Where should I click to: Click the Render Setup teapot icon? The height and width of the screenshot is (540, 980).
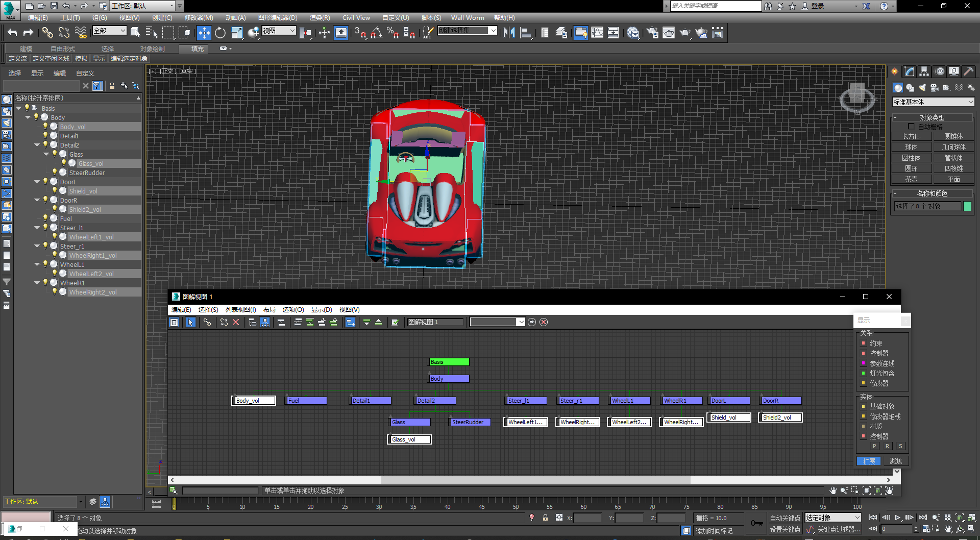pyautogui.click(x=652, y=33)
